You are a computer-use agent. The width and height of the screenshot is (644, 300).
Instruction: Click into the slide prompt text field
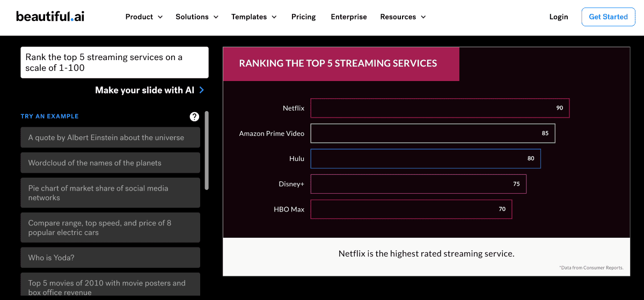click(114, 62)
